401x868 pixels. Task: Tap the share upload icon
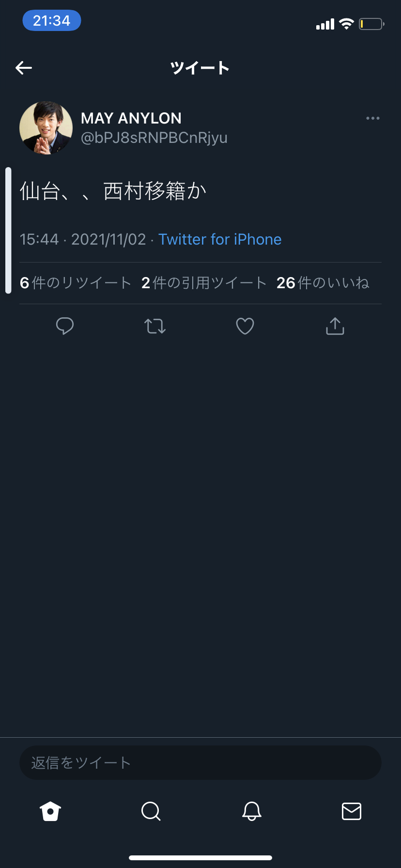tap(335, 326)
